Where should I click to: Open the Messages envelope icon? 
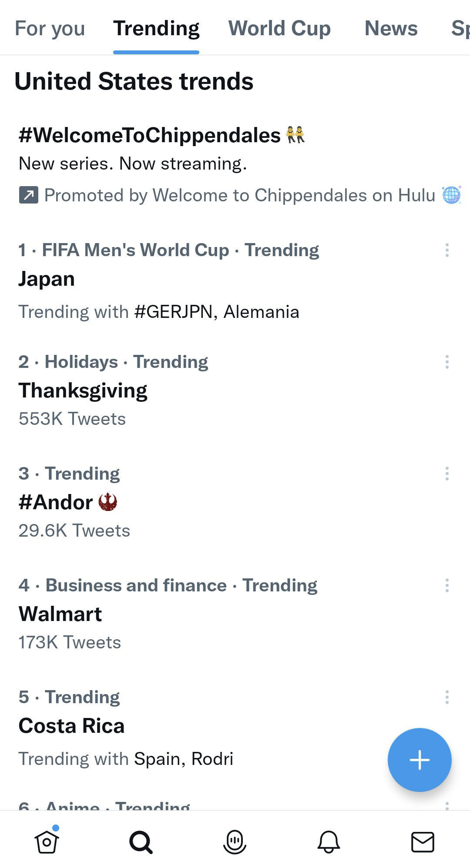coord(423,842)
